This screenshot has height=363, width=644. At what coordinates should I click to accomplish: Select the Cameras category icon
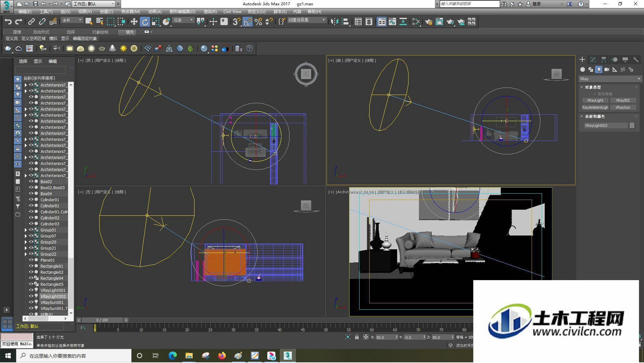pyautogui.click(x=607, y=69)
